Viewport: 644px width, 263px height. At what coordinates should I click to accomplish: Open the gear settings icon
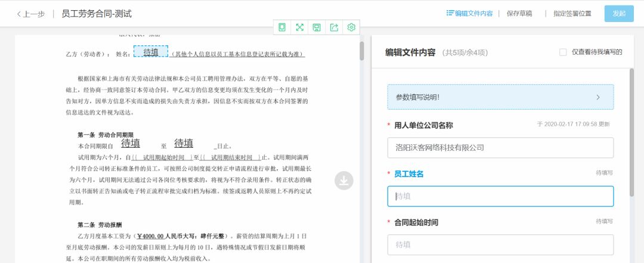351,27
